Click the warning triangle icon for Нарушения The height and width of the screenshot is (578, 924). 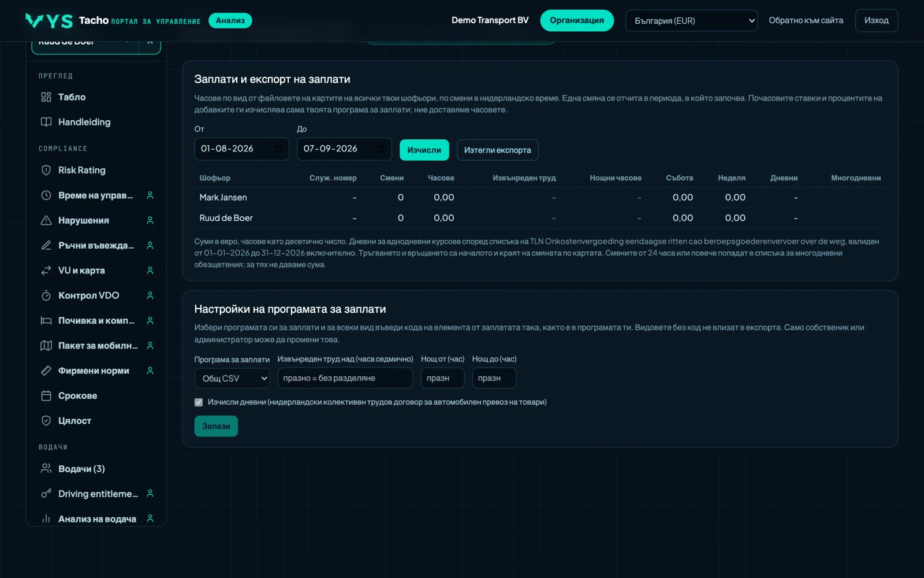coord(46,220)
